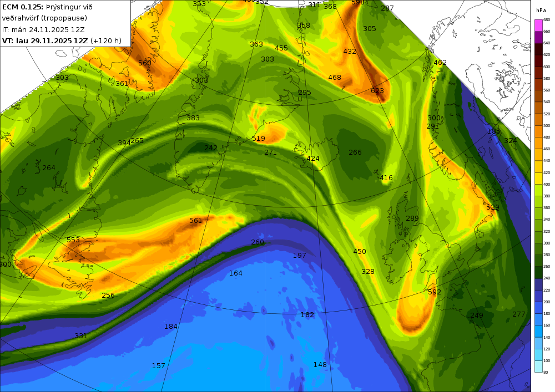Click the map value '539'
555x392 pixels.
pos(493,207)
